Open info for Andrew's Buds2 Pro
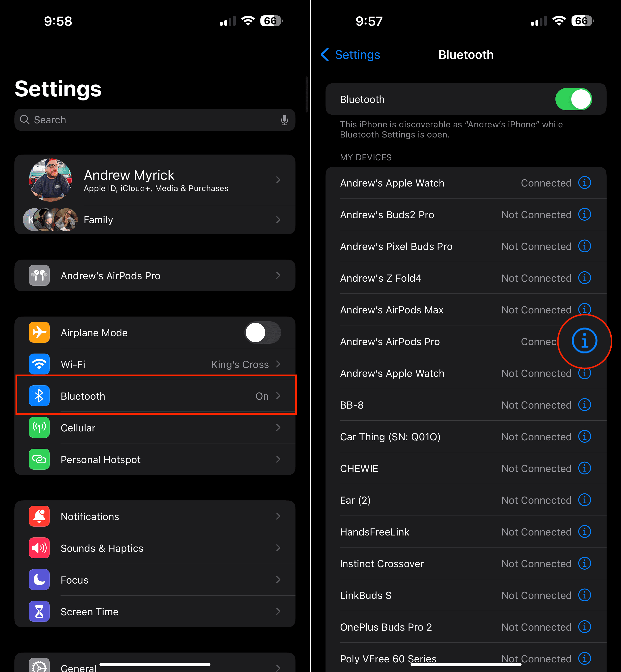This screenshot has height=672, width=621. 584,214
